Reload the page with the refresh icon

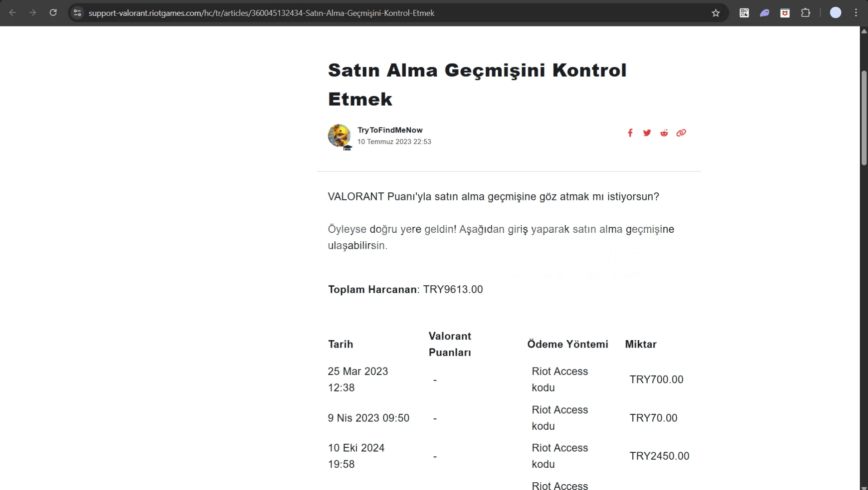pyautogui.click(x=53, y=13)
